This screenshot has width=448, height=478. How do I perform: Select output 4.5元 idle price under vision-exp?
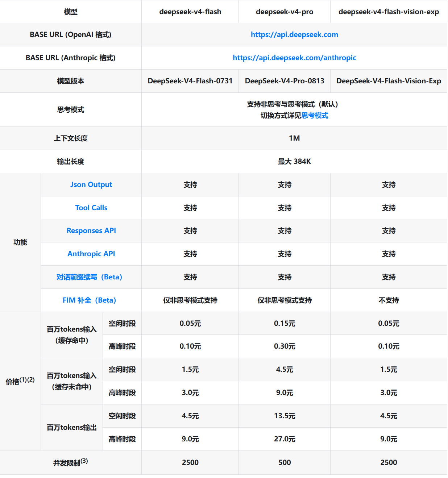click(x=389, y=416)
